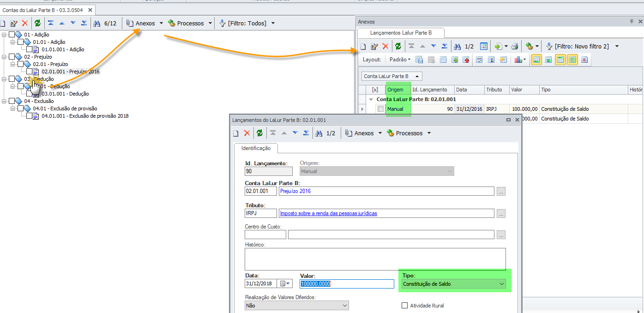Go to last record in Contas do Lalur toolbar
This screenshot has height=313, width=644.
click(84, 23)
